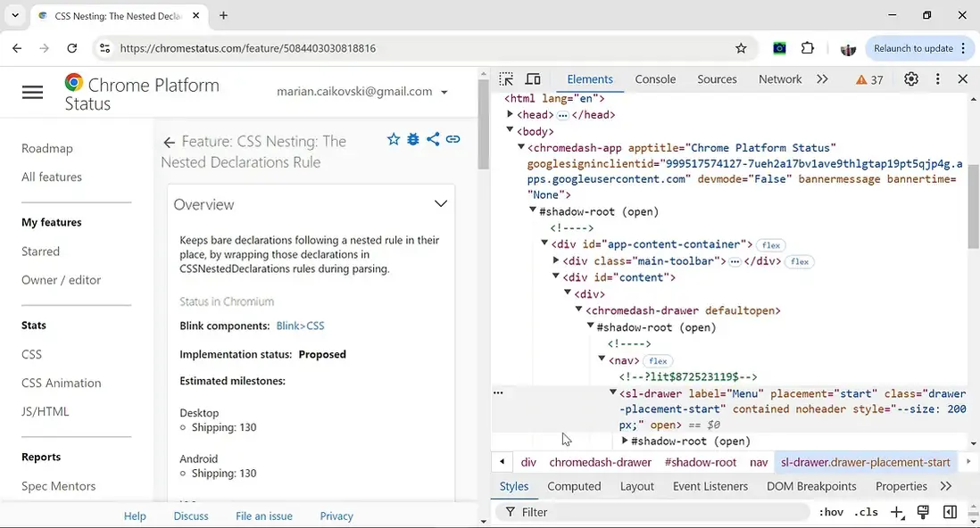The width and height of the screenshot is (980, 528).
Task: Open the Blink>CSS component link
Action: click(x=300, y=326)
